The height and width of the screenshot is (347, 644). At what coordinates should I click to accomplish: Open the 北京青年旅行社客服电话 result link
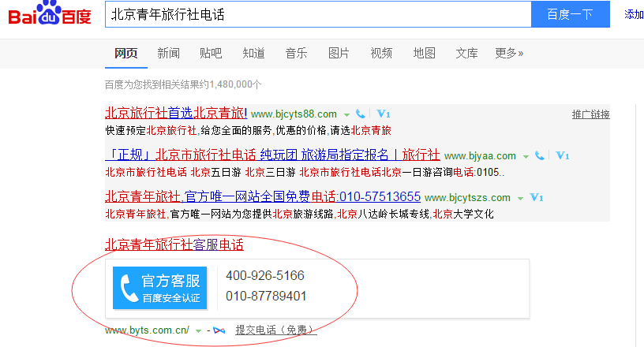[x=174, y=244]
